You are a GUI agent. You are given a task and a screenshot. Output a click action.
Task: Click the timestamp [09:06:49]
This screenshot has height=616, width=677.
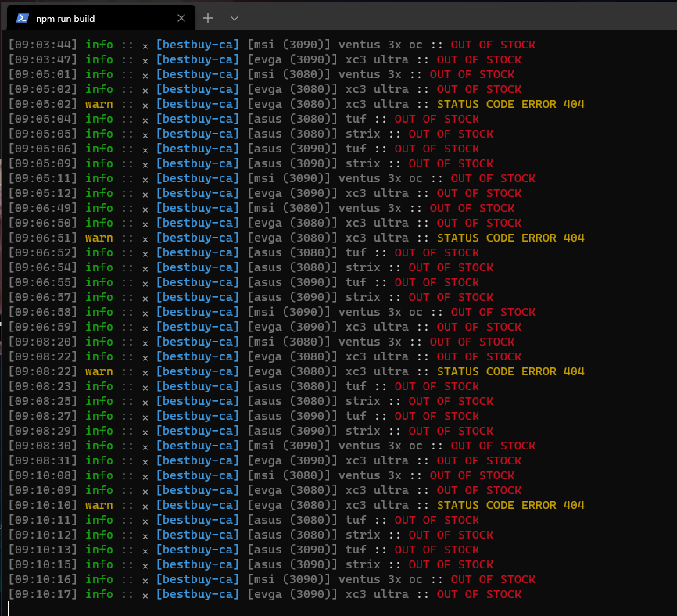pos(43,208)
